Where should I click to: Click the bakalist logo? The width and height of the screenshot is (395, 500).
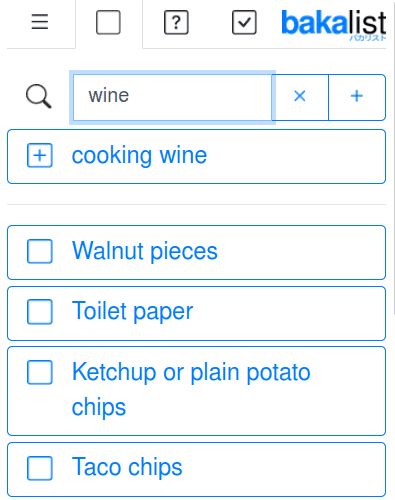[x=334, y=25]
